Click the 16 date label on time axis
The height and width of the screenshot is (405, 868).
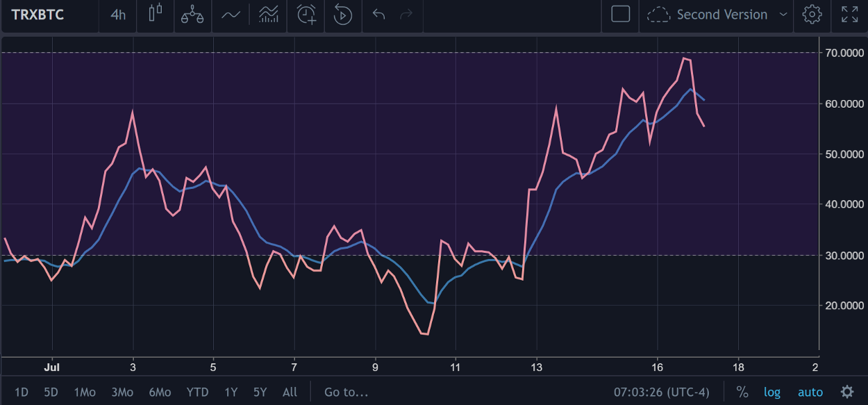657,367
